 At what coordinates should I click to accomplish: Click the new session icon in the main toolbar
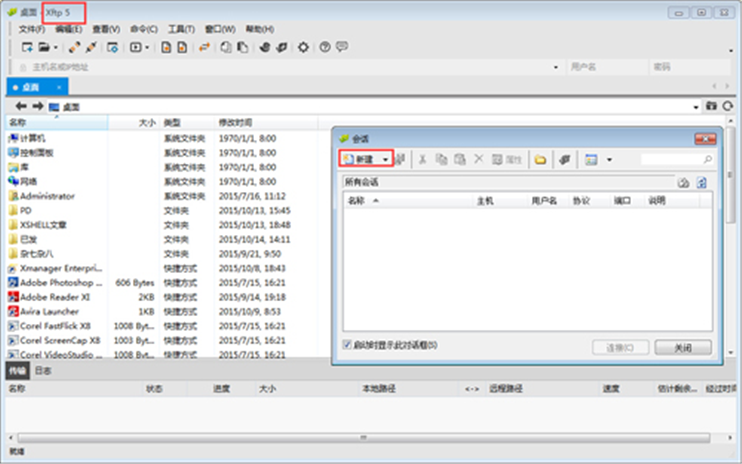click(x=27, y=47)
